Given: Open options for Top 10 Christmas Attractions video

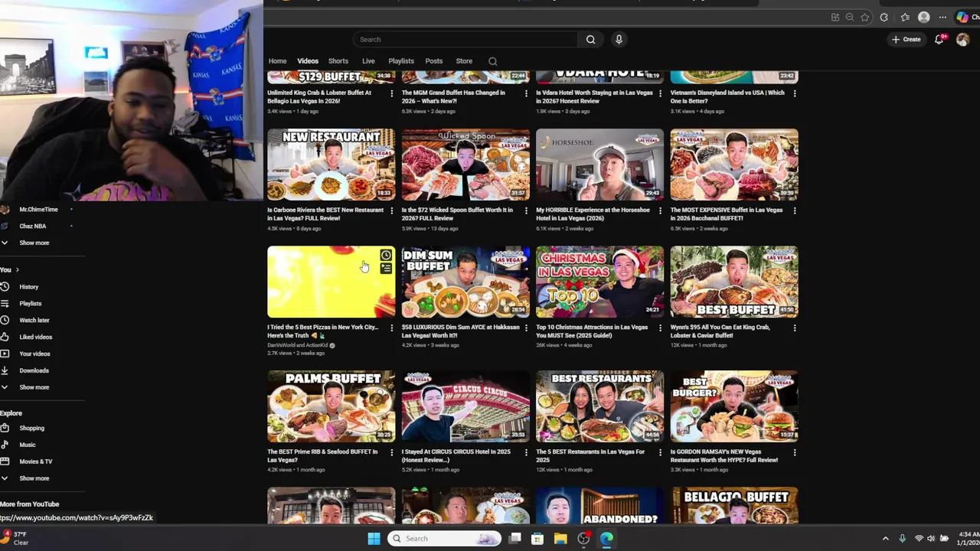Looking at the screenshot, I should tap(660, 328).
